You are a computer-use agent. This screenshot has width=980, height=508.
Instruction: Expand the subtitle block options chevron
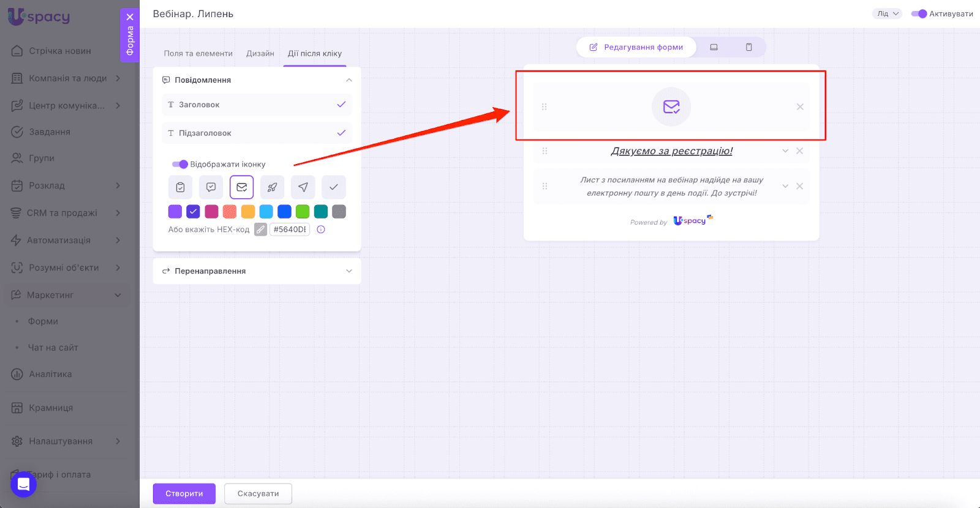click(x=785, y=186)
